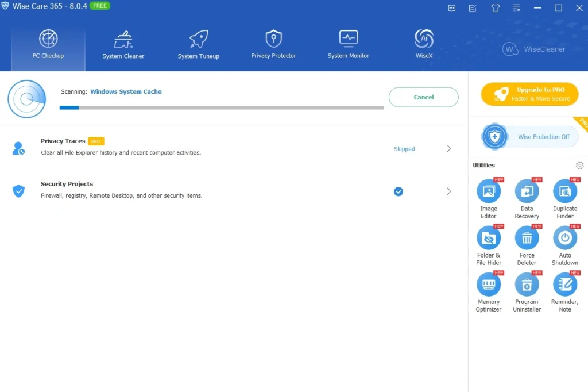Open Program Uninstaller utility
This screenshot has width=588, height=392.
(x=527, y=292)
